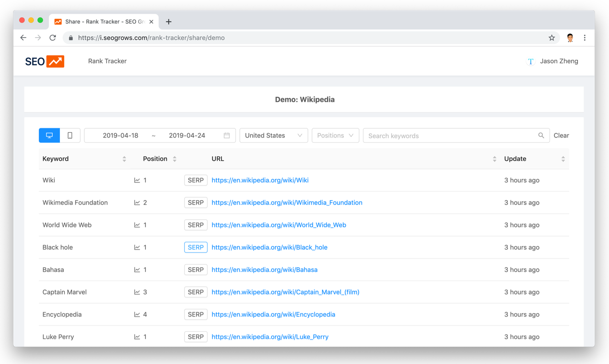Click the magnifier icon in the keywords field
This screenshot has height=364, width=609.
541,136
